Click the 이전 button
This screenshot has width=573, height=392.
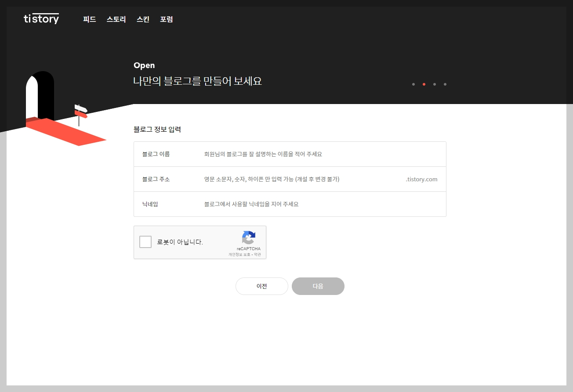pos(262,286)
